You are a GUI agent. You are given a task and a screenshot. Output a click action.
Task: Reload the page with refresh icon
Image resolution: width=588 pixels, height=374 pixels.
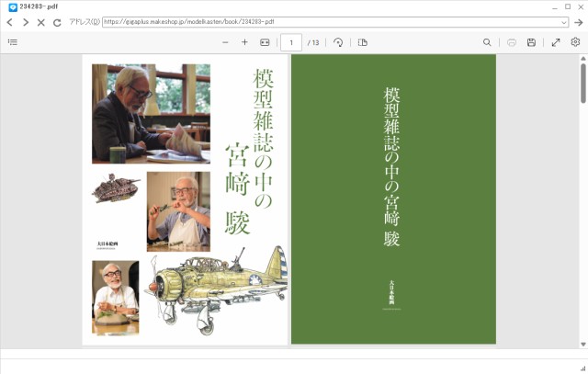(x=57, y=22)
